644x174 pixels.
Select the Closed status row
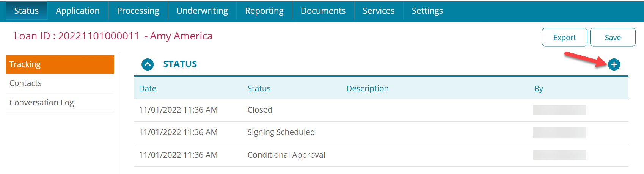[x=260, y=110]
